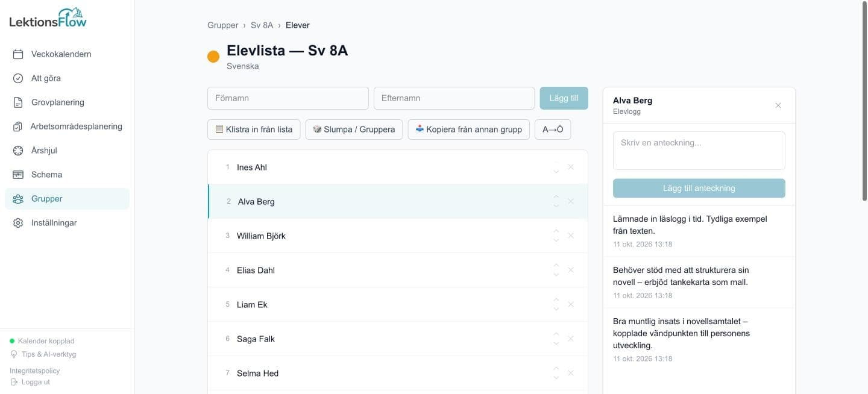Select Grupper in the sidebar
Viewport: 868px width, 394px height.
click(x=67, y=199)
